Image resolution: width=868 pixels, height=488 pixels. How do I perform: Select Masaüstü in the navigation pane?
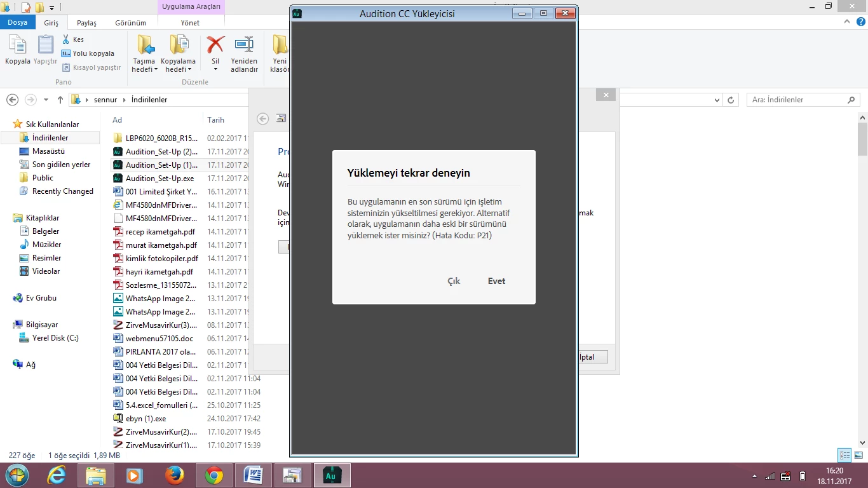[48, 151]
